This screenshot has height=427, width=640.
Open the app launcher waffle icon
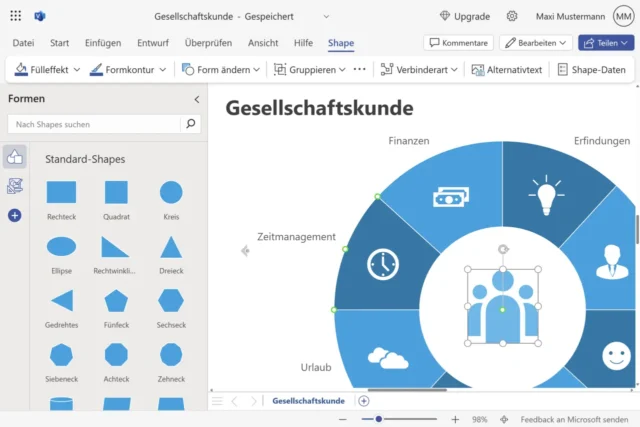17,16
